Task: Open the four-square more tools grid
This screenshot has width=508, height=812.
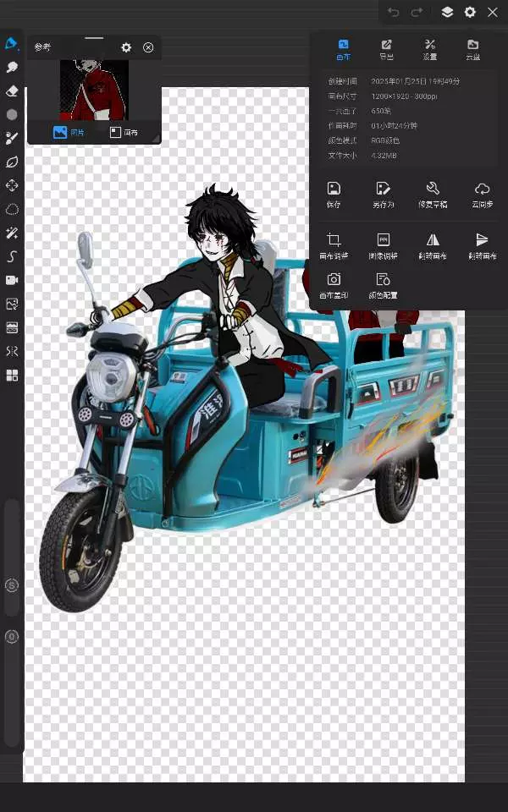Action: (11, 375)
